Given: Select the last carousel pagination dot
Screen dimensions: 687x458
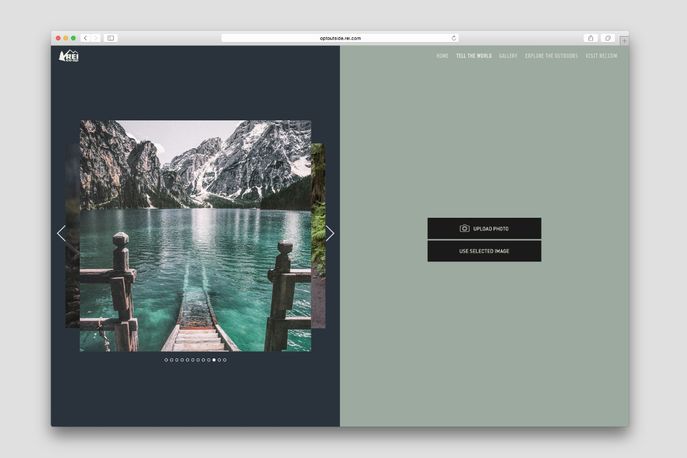Looking at the screenshot, I should tap(225, 360).
